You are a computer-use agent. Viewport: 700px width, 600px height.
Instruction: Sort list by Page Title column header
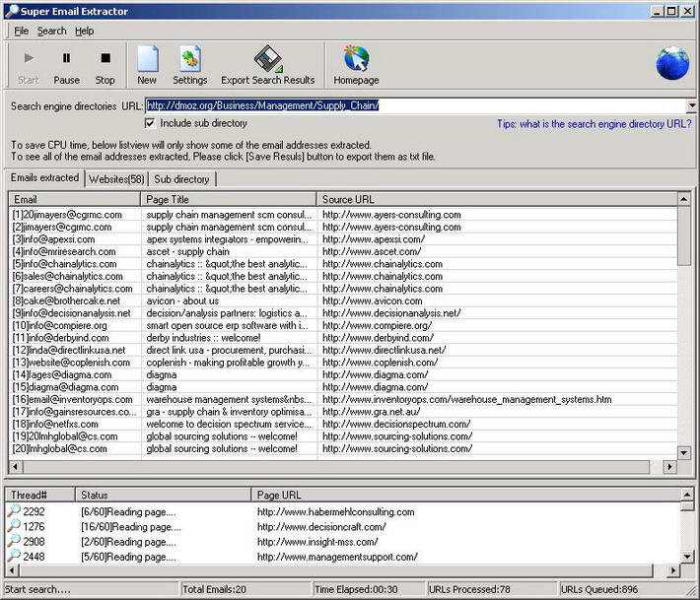[229, 199]
